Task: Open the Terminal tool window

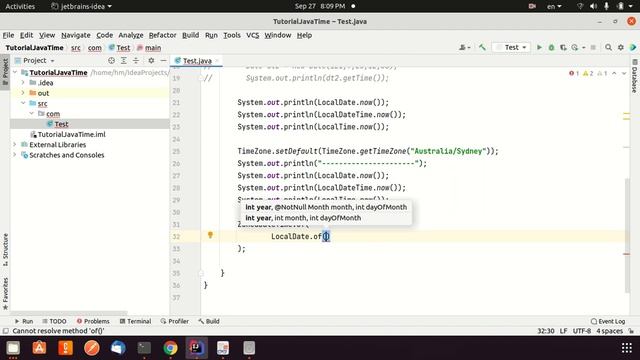Action: click(135, 321)
